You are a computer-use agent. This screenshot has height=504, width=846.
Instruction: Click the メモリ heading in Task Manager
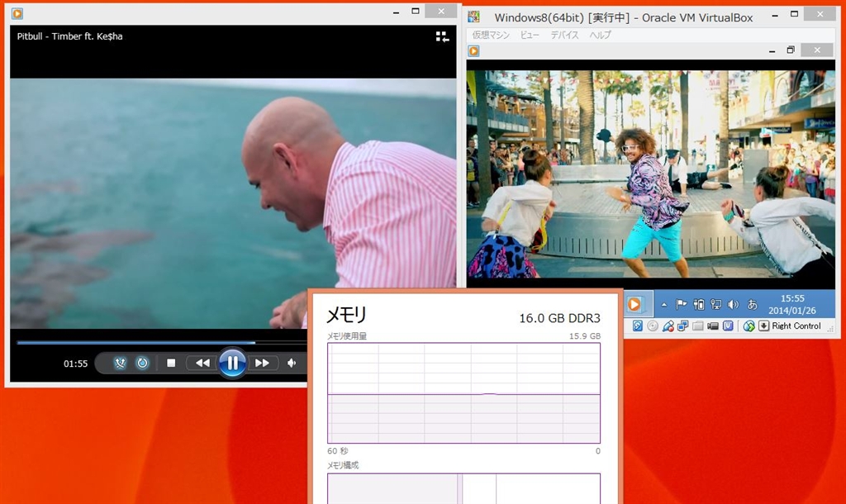(346, 315)
